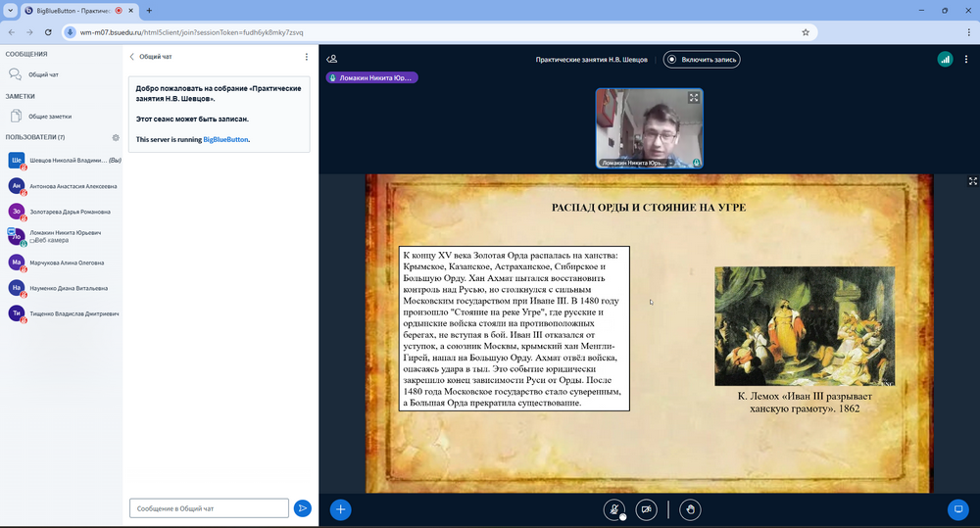
Task: Click the BigBlueButton link in the welcome message
Action: [x=225, y=139]
